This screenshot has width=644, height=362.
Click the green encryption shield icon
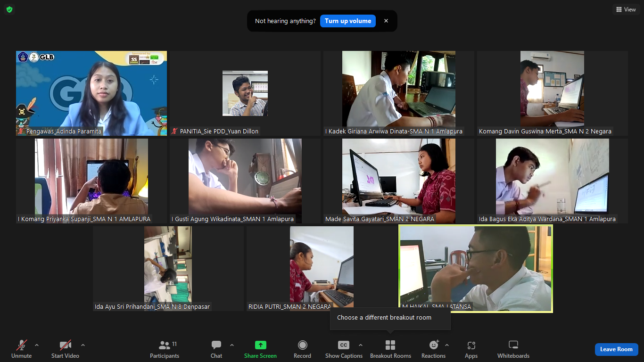pos(9,9)
